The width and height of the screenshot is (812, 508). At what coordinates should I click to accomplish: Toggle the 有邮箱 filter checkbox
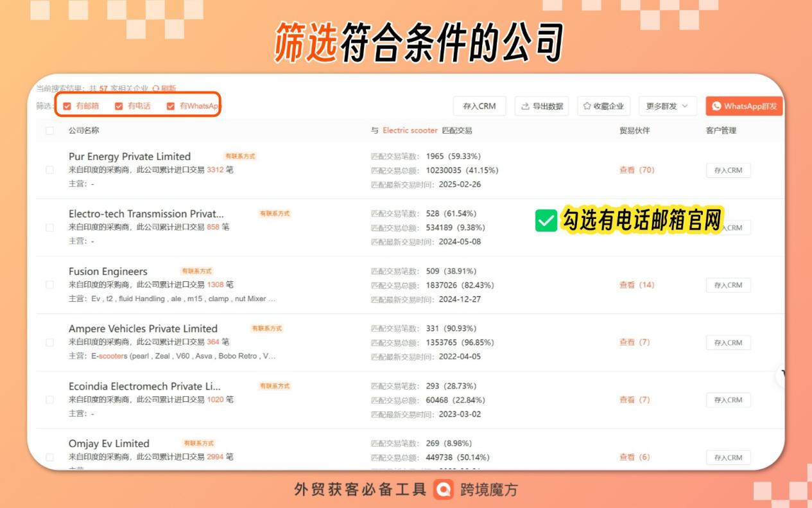tap(67, 106)
